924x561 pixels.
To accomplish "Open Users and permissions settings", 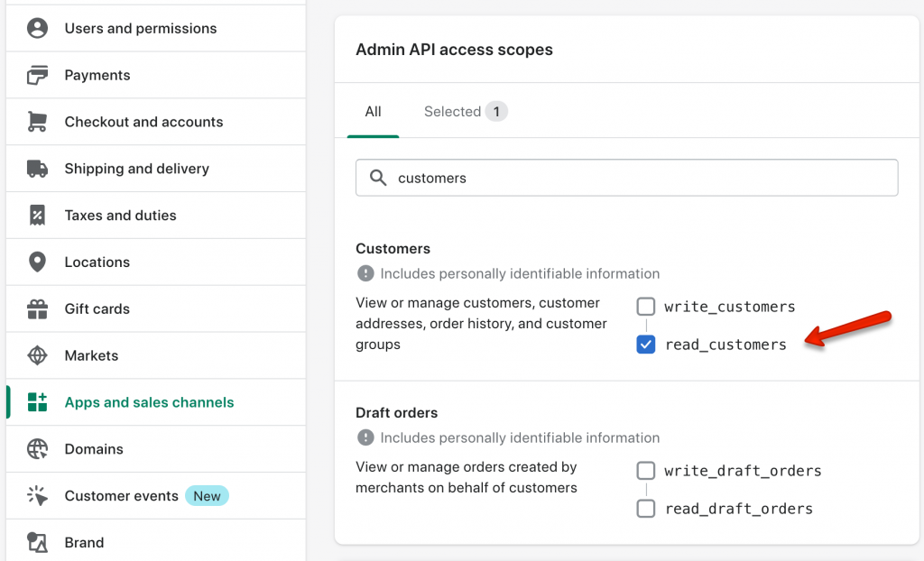I will tap(155, 28).
